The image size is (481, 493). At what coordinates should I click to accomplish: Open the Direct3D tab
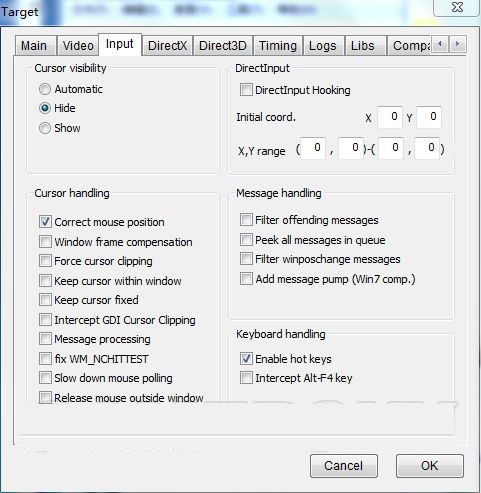[x=223, y=46]
